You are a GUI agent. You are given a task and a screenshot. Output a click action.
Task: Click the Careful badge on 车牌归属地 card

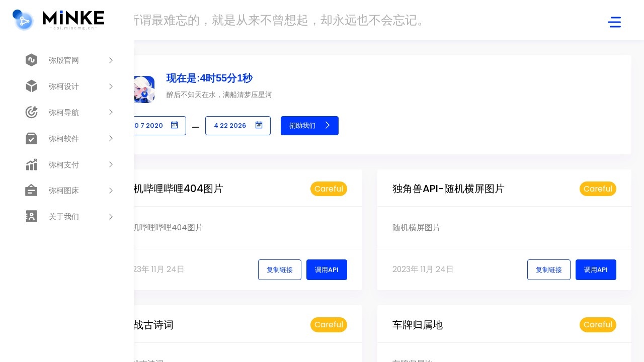point(597,325)
